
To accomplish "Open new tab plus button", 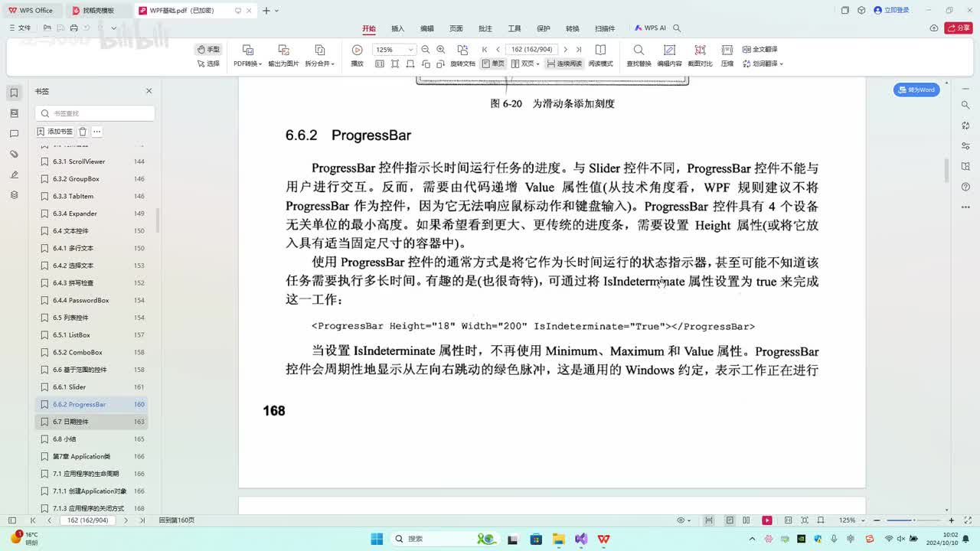I will 266,11.
